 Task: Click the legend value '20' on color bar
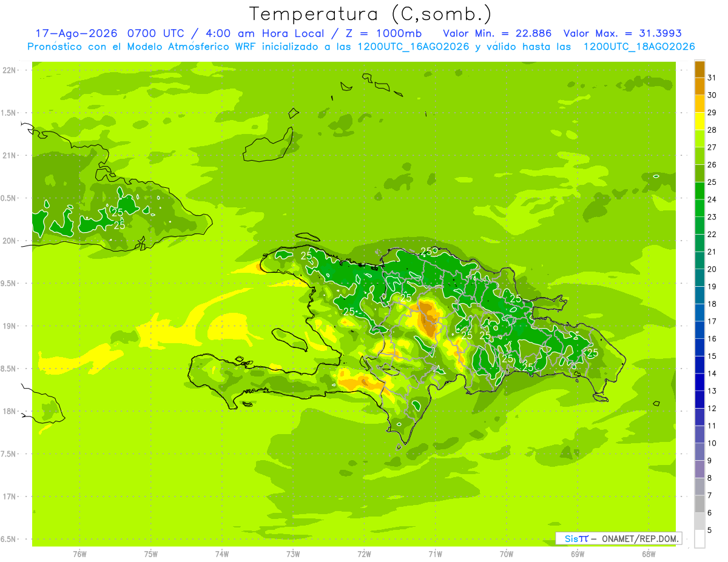click(712, 269)
